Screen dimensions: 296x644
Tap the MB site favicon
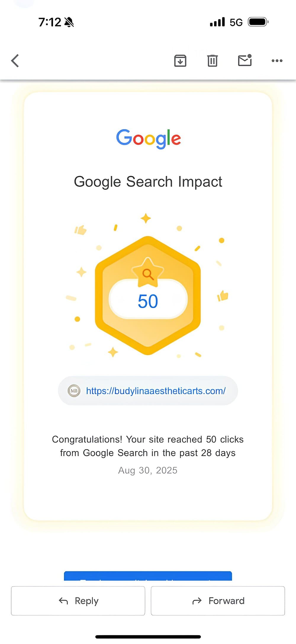click(74, 391)
